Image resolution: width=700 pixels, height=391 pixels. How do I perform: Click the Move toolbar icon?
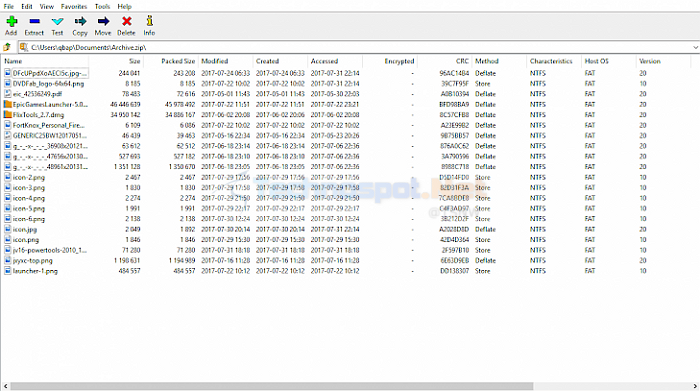pyautogui.click(x=103, y=21)
